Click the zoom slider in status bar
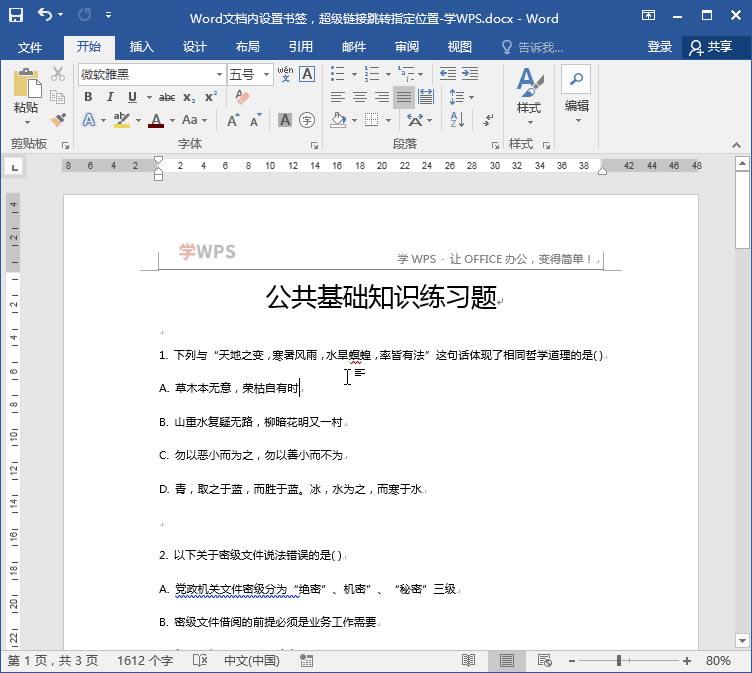The width and height of the screenshot is (752, 673). (x=620, y=661)
